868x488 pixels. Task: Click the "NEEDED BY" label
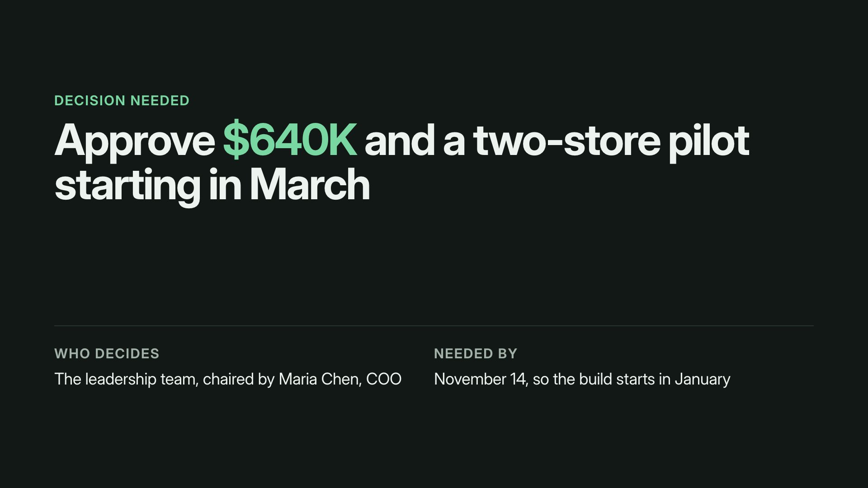(476, 353)
